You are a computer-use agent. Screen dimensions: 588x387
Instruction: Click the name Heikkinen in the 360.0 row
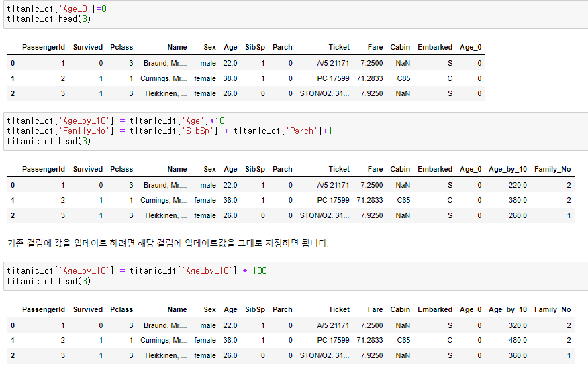pyautogui.click(x=166, y=355)
